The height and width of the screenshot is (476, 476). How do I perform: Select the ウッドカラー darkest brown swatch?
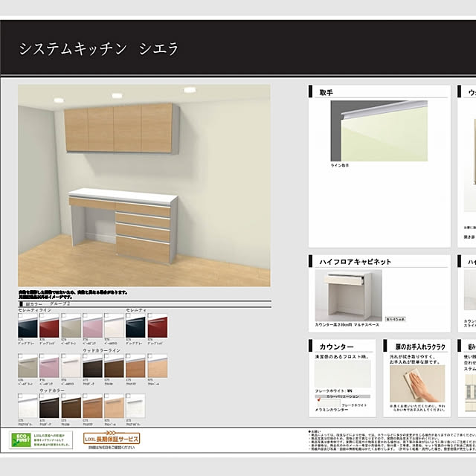(49, 406)
